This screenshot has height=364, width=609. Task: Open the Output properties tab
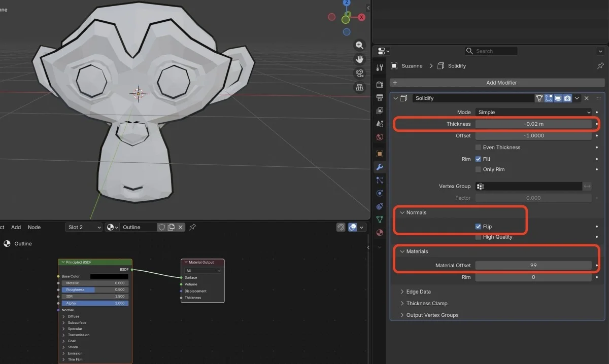380,97
